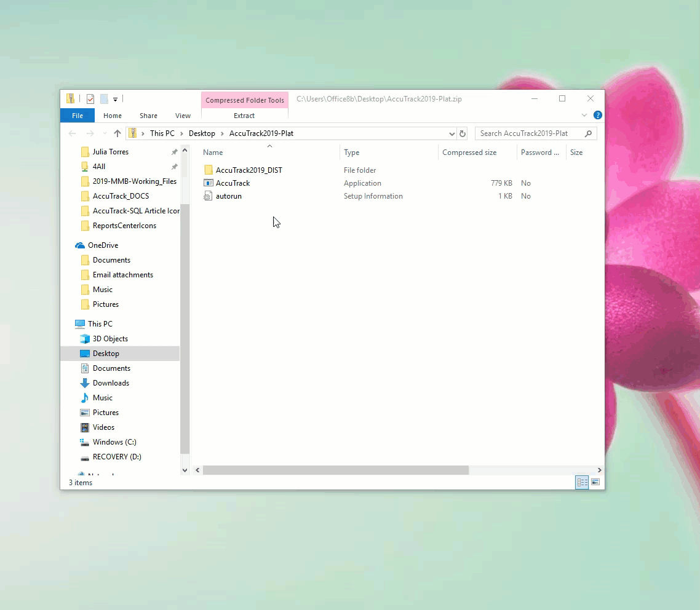Open recent locations dropdown arrow
The height and width of the screenshot is (610, 700).
[x=105, y=133]
